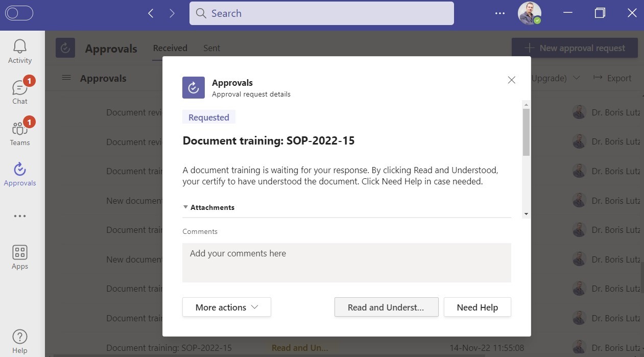This screenshot has height=357, width=644.
Task: Click the Approvals app logo in header
Action: [x=65, y=47]
